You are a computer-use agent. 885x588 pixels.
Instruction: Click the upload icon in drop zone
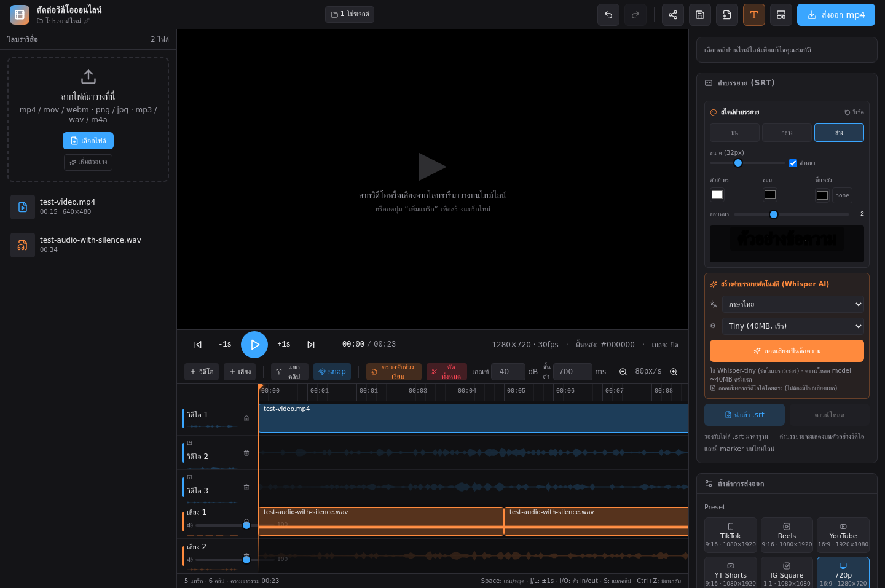[x=88, y=77]
